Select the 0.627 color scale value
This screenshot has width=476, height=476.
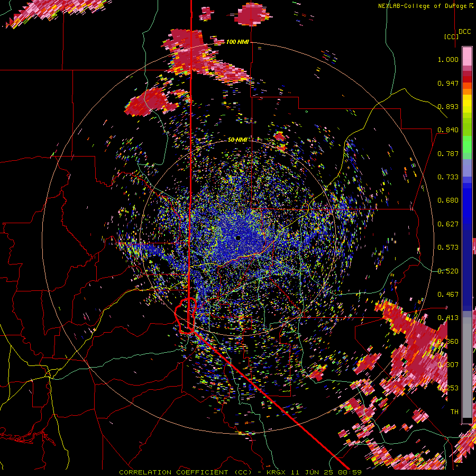(448, 224)
